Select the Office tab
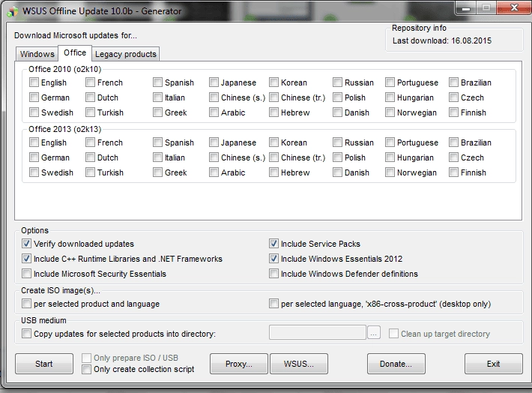The height and width of the screenshot is (393, 532). tap(75, 52)
